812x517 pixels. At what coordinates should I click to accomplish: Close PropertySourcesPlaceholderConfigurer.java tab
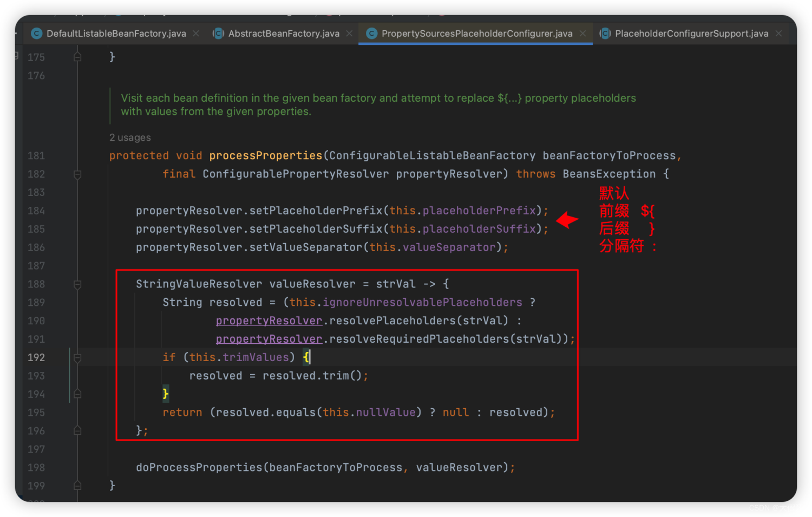582,34
